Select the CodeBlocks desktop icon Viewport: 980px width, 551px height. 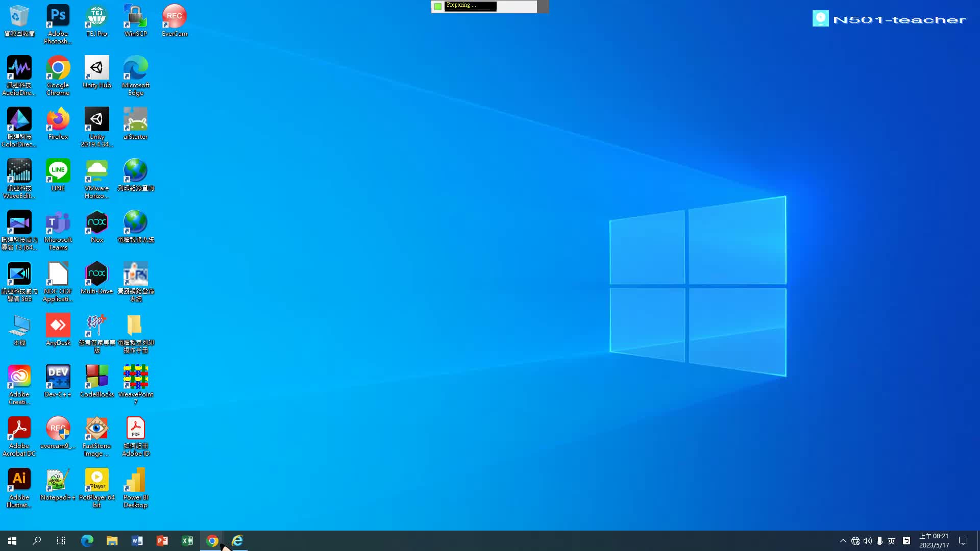click(96, 382)
